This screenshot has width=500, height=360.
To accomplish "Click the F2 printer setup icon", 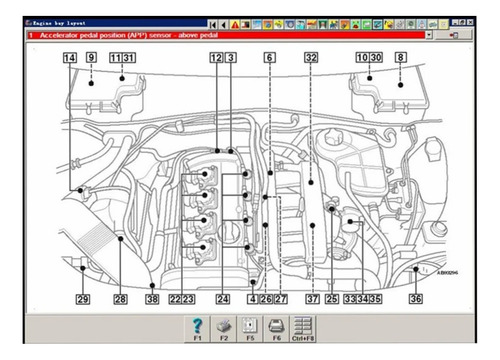I will coord(224,329).
